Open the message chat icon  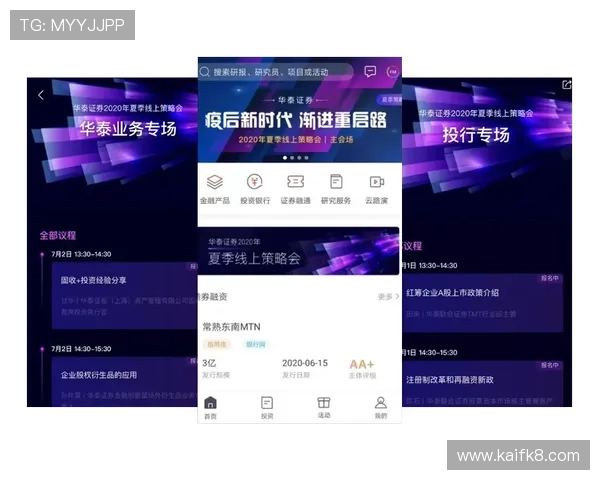pos(370,72)
